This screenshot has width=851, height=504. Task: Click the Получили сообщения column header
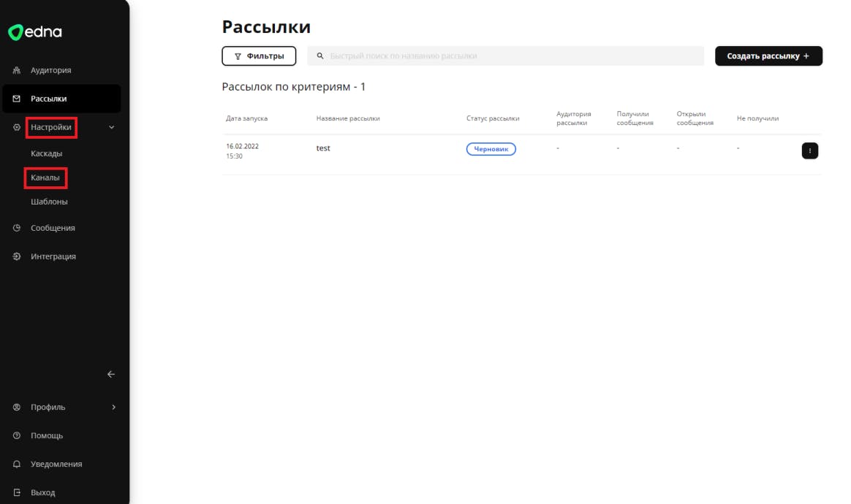(635, 118)
